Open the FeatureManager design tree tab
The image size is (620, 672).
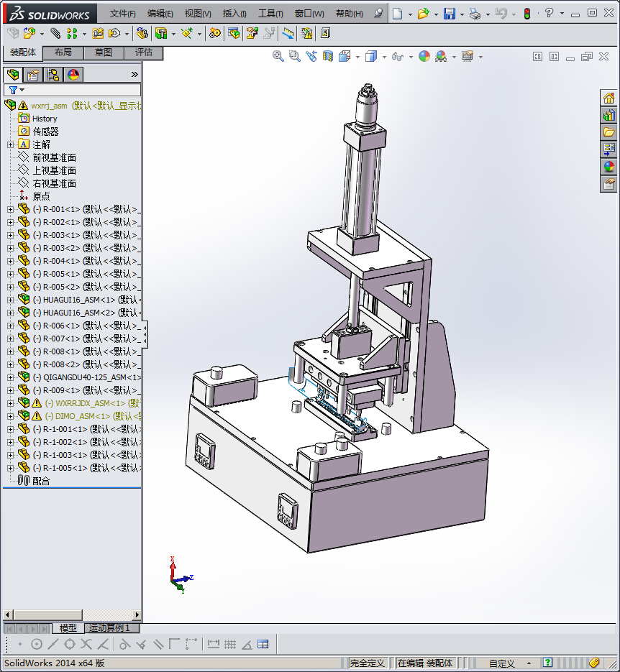click(13, 75)
